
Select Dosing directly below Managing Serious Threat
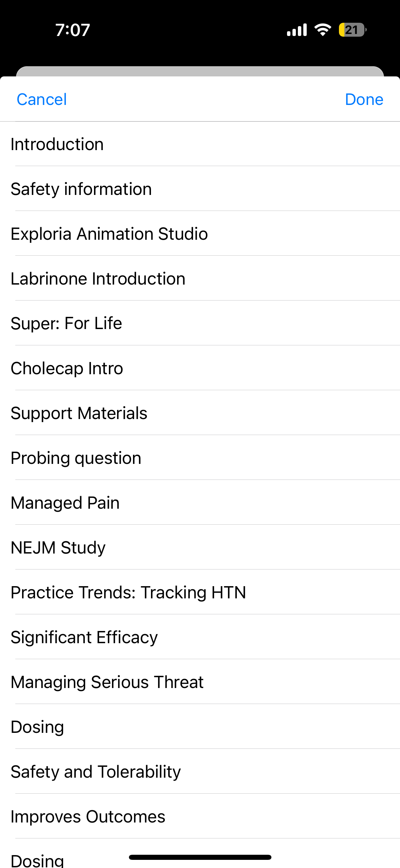[37, 727]
